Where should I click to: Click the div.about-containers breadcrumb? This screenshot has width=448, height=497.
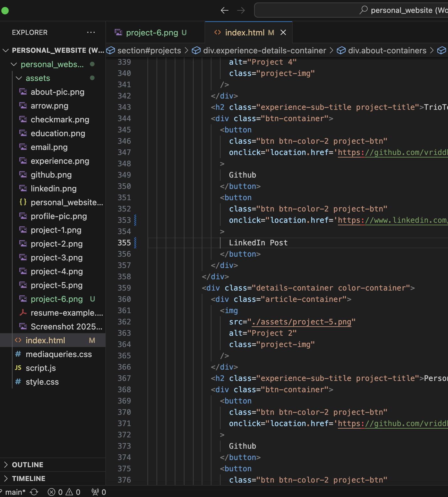pyautogui.click(x=387, y=51)
